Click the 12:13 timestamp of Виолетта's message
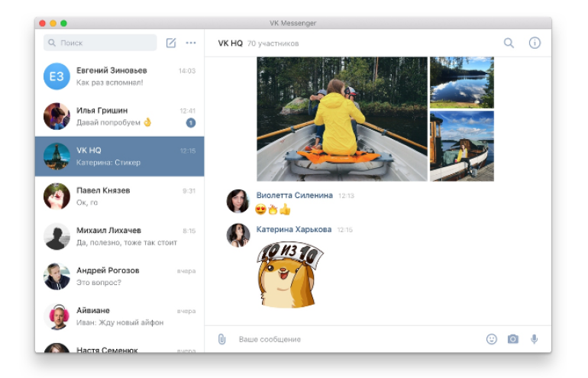 346,195
